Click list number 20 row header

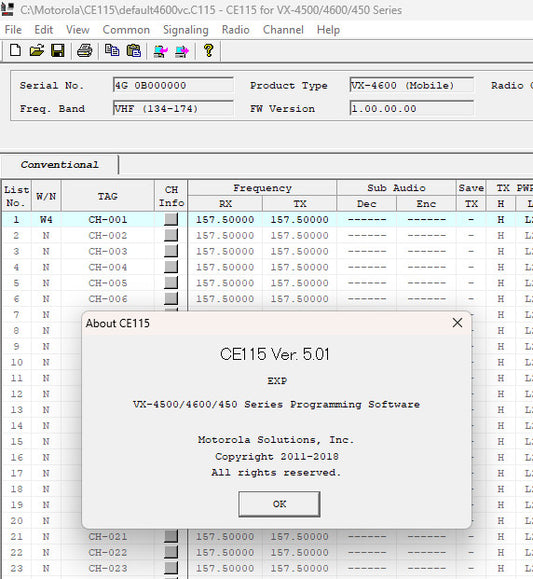point(16,521)
